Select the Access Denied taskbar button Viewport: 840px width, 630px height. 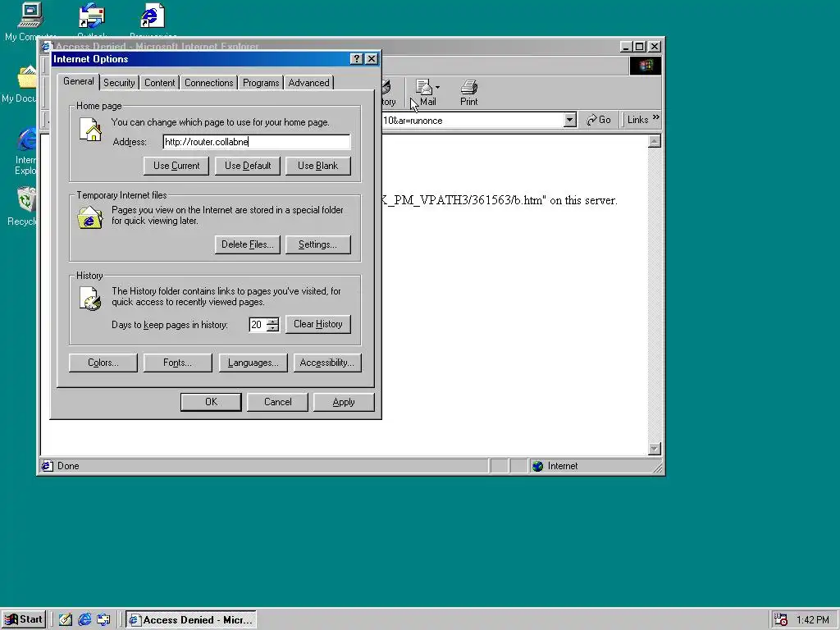(x=190, y=620)
